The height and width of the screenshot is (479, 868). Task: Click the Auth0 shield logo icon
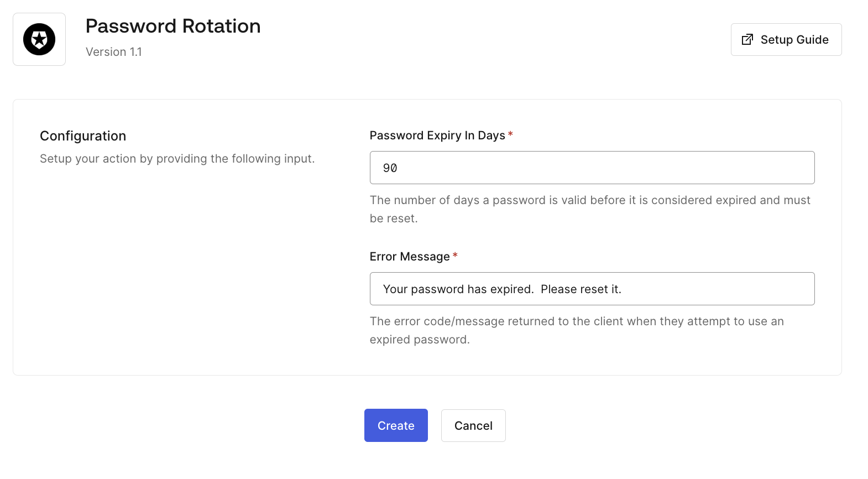click(x=39, y=39)
